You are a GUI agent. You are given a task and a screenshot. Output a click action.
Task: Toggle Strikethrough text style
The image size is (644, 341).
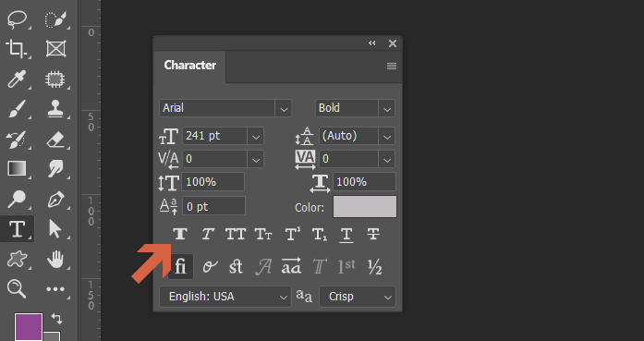point(373,234)
